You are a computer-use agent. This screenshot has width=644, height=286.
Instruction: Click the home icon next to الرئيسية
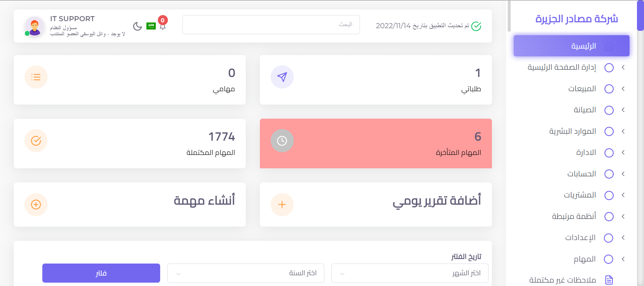click(x=609, y=46)
